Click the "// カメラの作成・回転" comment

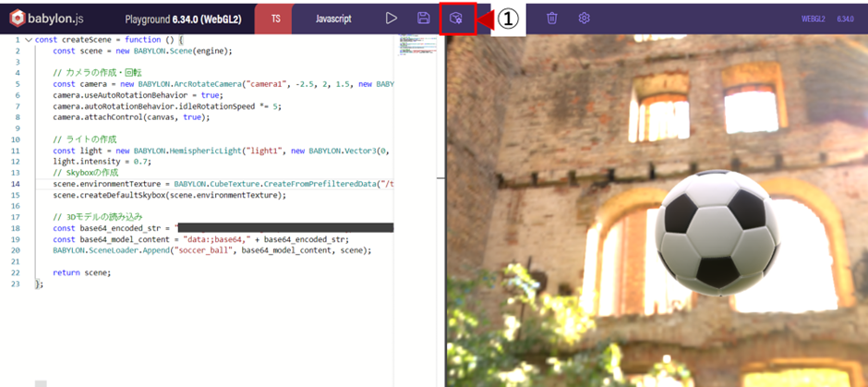click(x=99, y=73)
